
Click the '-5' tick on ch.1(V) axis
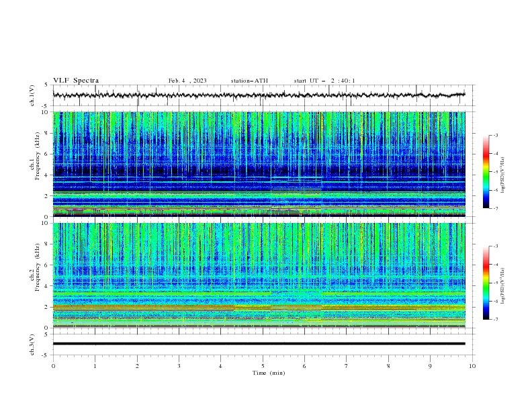[46, 106]
